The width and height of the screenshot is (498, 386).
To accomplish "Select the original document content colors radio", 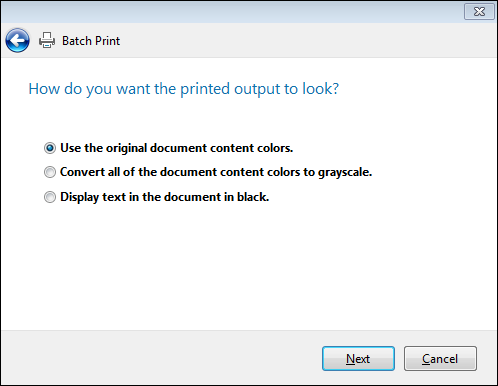I will click(x=50, y=148).
